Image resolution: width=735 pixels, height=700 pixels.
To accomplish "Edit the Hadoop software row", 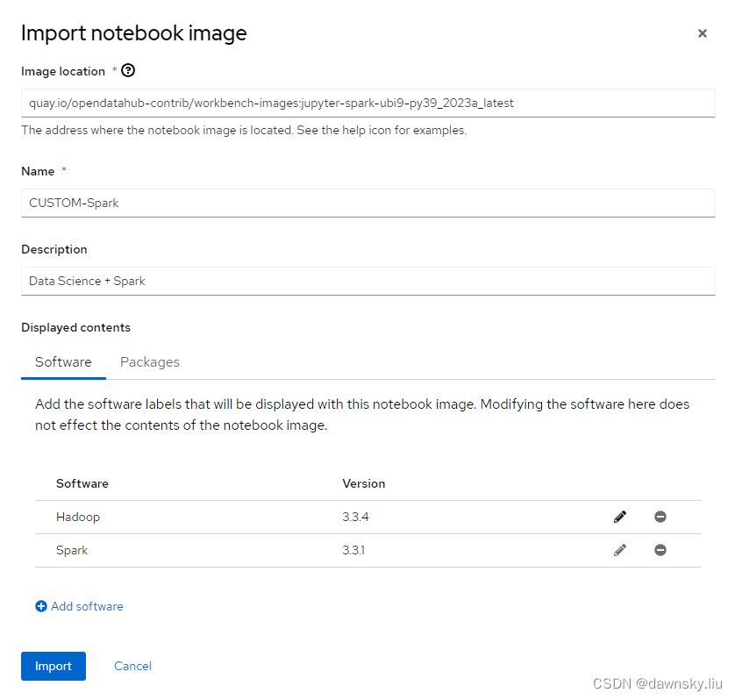I will coord(620,517).
